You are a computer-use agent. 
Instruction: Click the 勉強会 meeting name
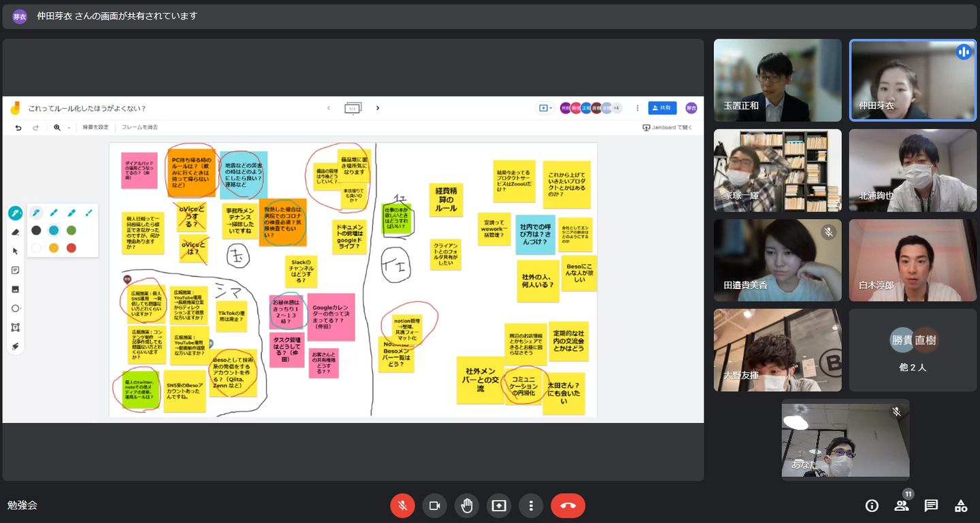(22, 505)
